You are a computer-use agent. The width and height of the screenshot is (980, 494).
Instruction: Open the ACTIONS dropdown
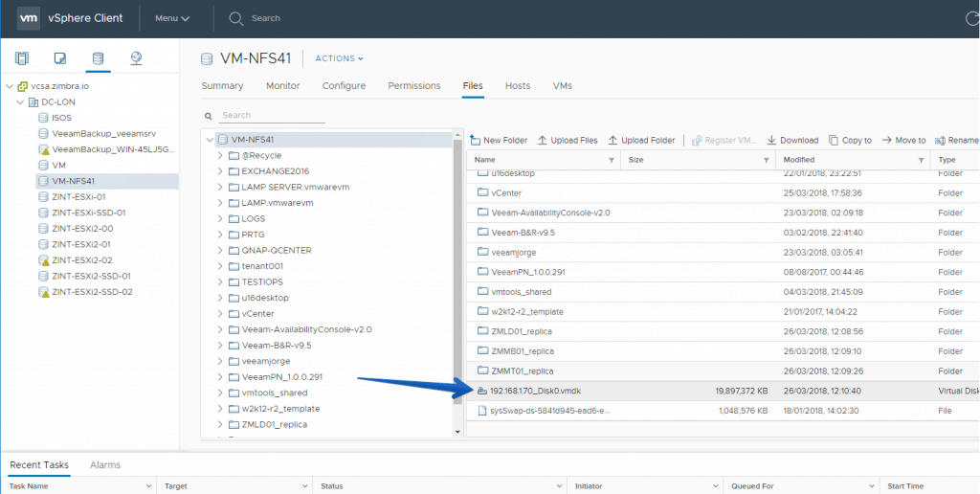(x=340, y=58)
